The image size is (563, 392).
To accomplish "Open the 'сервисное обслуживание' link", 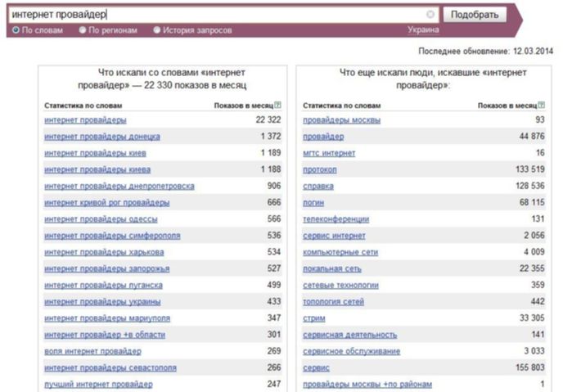I will click(351, 351).
